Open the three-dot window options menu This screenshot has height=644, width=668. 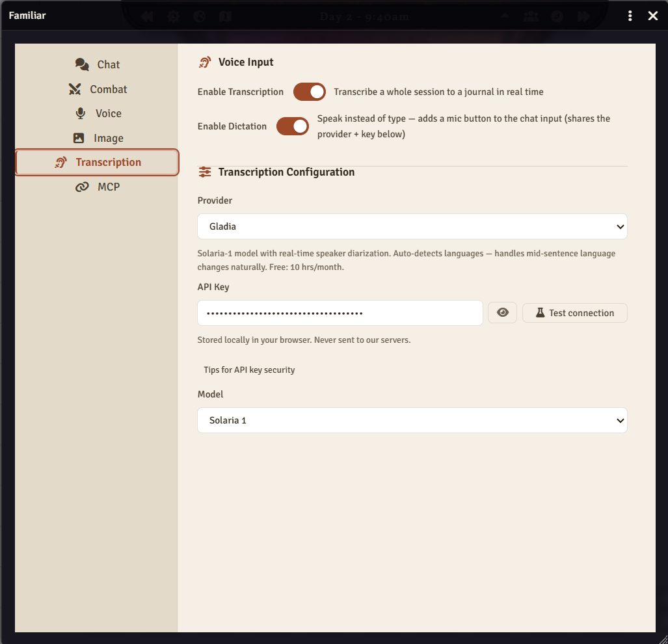click(x=630, y=16)
